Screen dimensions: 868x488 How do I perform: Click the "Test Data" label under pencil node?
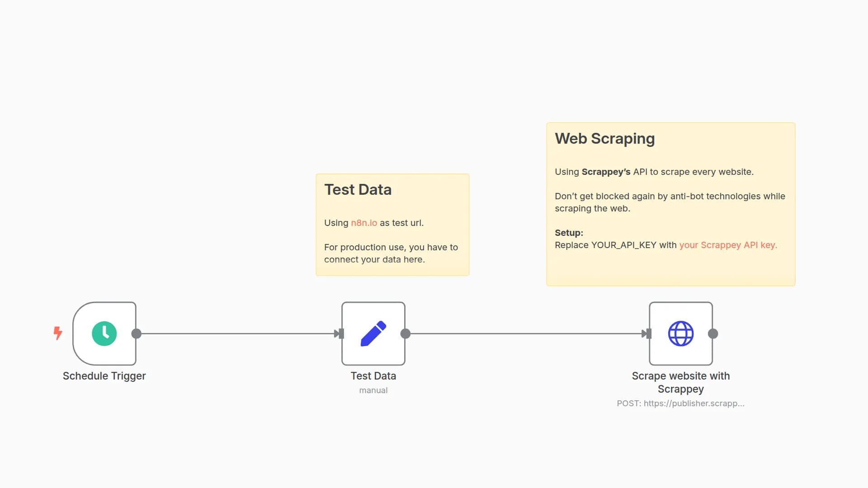[x=373, y=376]
